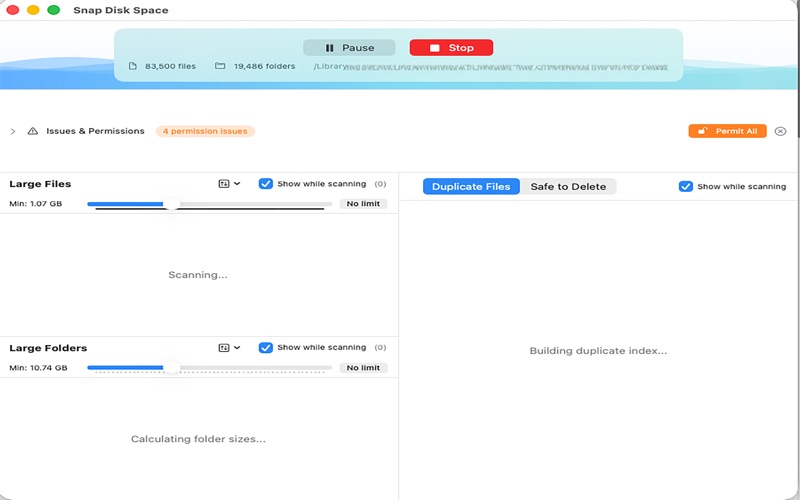Click Min: 1.07 GB label
Screen dimensions: 800x500
(36, 204)
